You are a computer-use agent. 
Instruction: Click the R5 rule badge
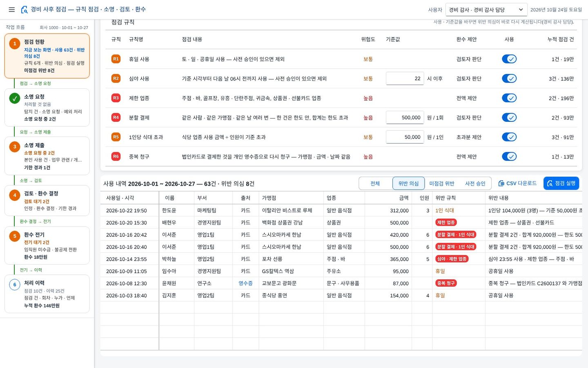[116, 137]
